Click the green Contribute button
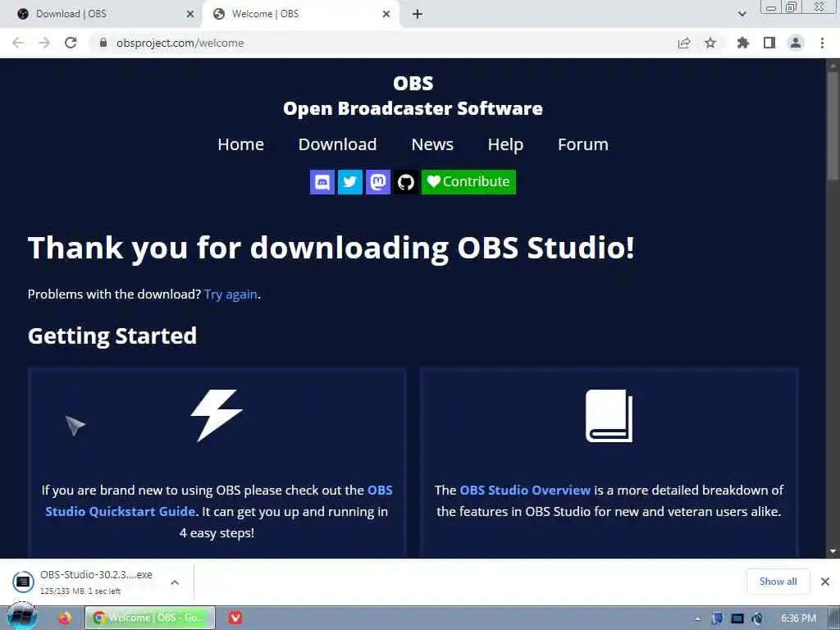Screen dimensions: 840x630 coord(468,182)
